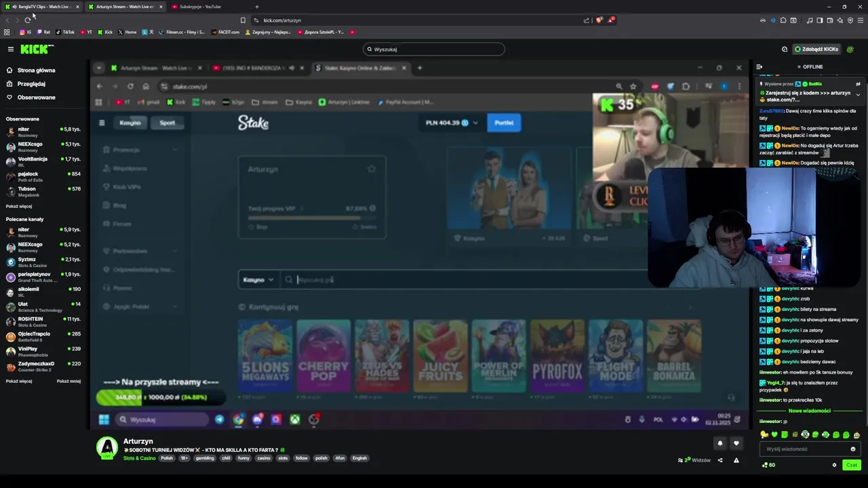The height and width of the screenshot is (488, 868).
Task: Open the browser extensions puzzle icon
Action: [783, 20]
